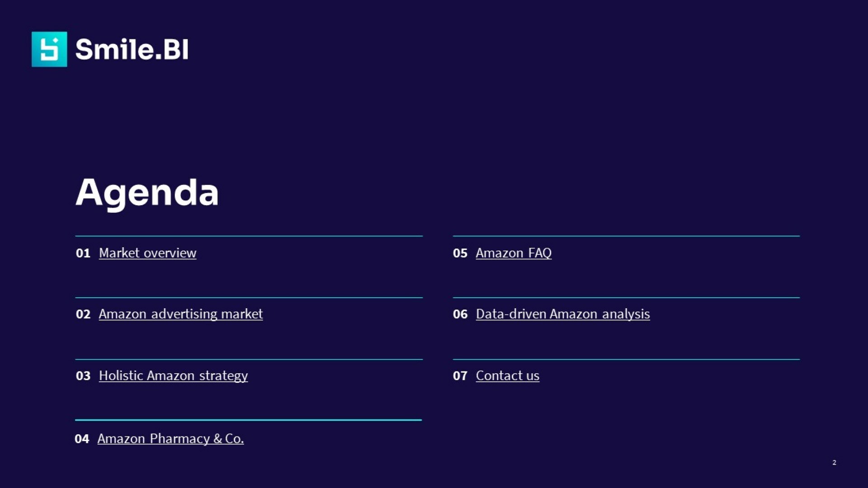Click the section number 06
This screenshot has height=488, width=868.
pos(460,314)
